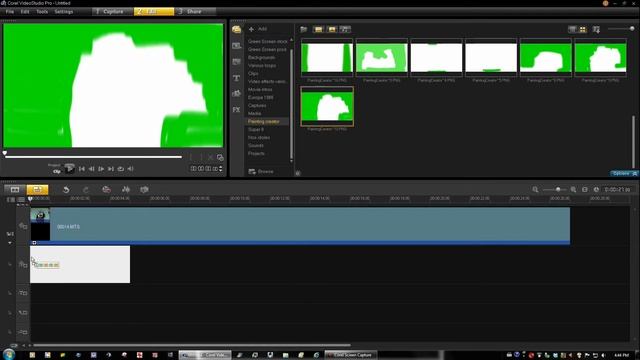Viewport: 640px width, 360px height.
Task: Open the Filter FX library icon
Action: pyautogui.click(x=236, y=109)
